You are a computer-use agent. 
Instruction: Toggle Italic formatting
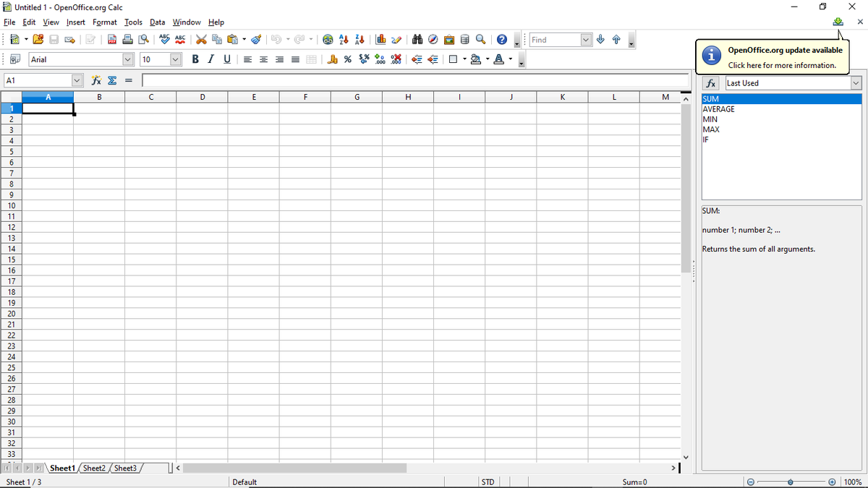click(211, 59)
